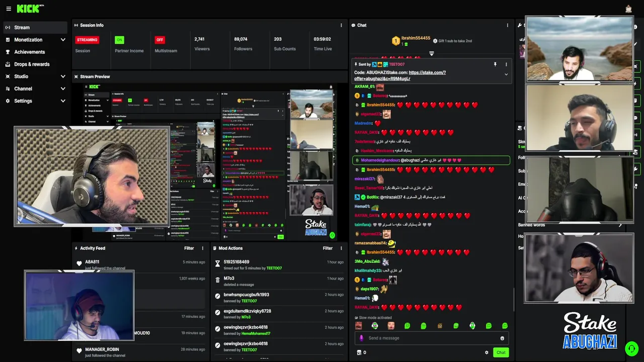This screenshot has width=644, height=362.
Task: Open the Mod Actions Filter
Action: [328, 248]
